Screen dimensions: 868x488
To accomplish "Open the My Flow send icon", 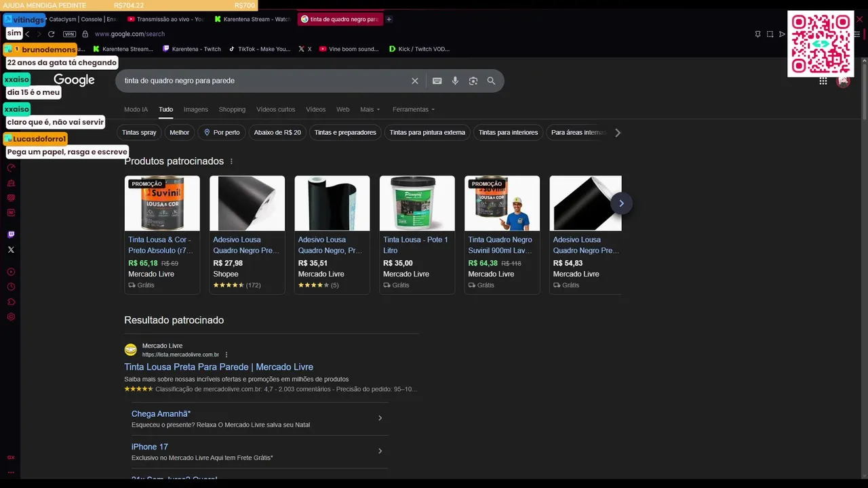I will (782, 34).
